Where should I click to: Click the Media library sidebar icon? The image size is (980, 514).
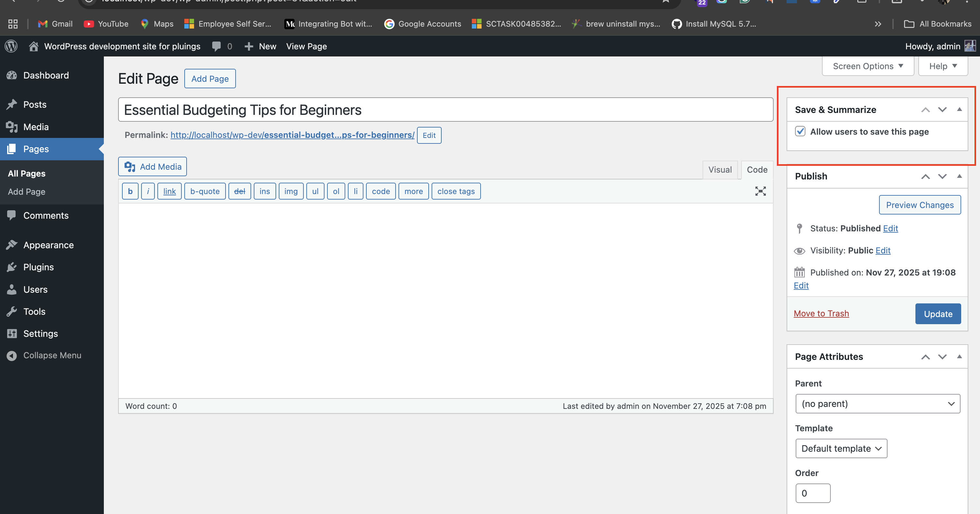tap(12, 127)
